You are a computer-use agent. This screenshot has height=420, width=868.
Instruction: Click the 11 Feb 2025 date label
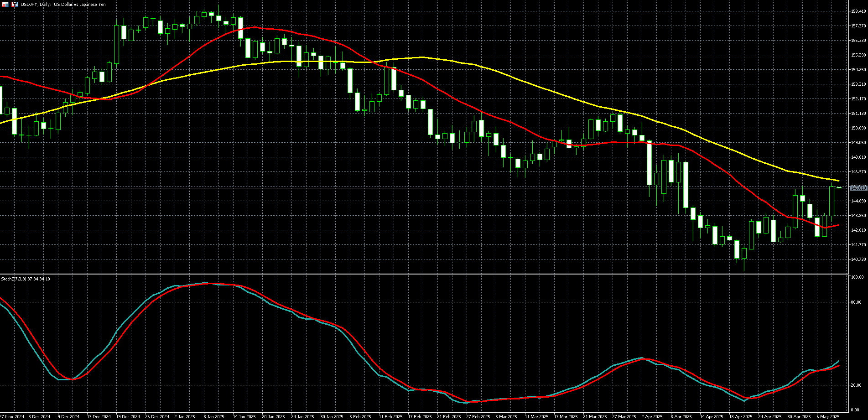point(390,416)
